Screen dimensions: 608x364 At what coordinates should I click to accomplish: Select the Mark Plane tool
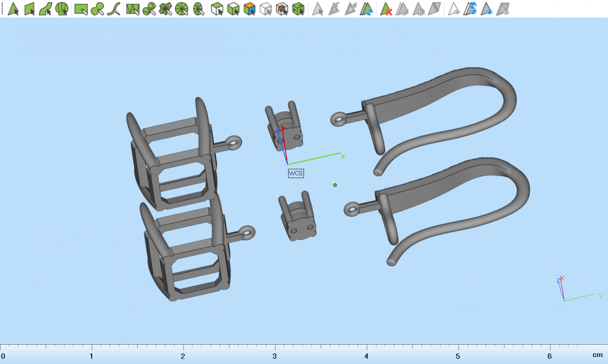pyautogui.click(x=29, y=9)
